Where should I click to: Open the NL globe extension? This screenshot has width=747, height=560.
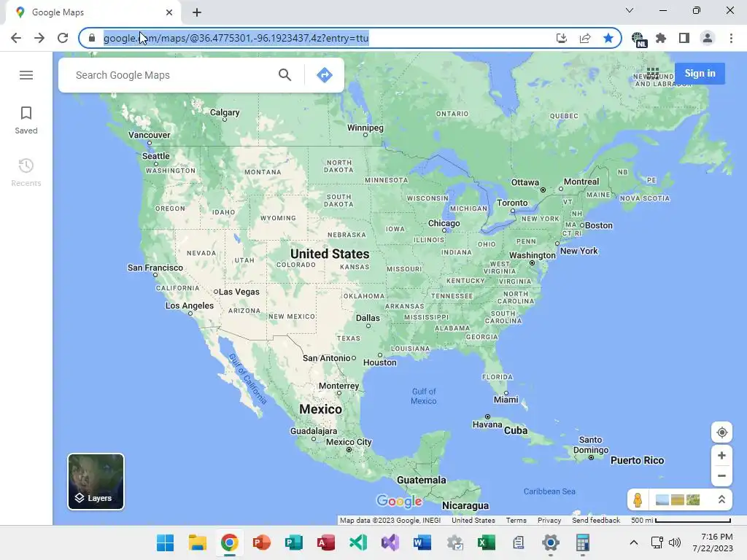click(x=638, y=39)
